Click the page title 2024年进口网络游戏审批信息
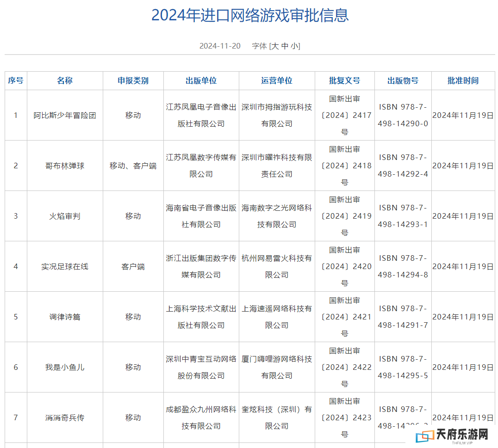 (249, 15)
